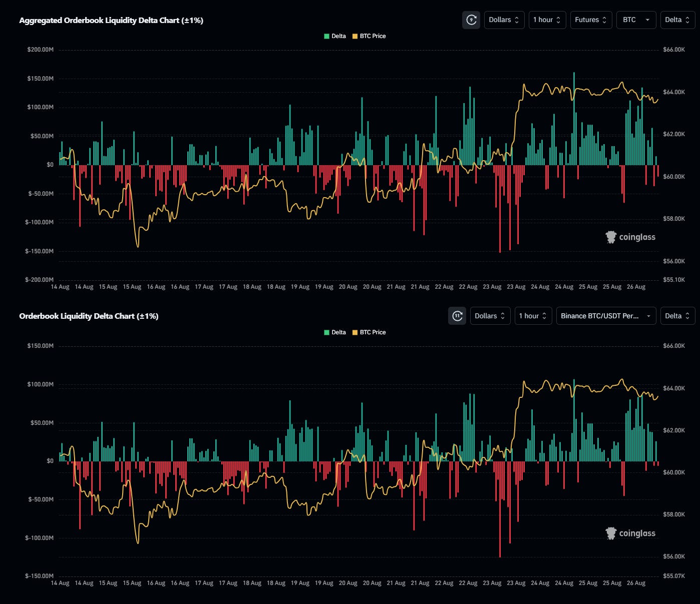
Task: Click the $55.10K price axis label in the aggregated chart
Action: pos(674,280)
